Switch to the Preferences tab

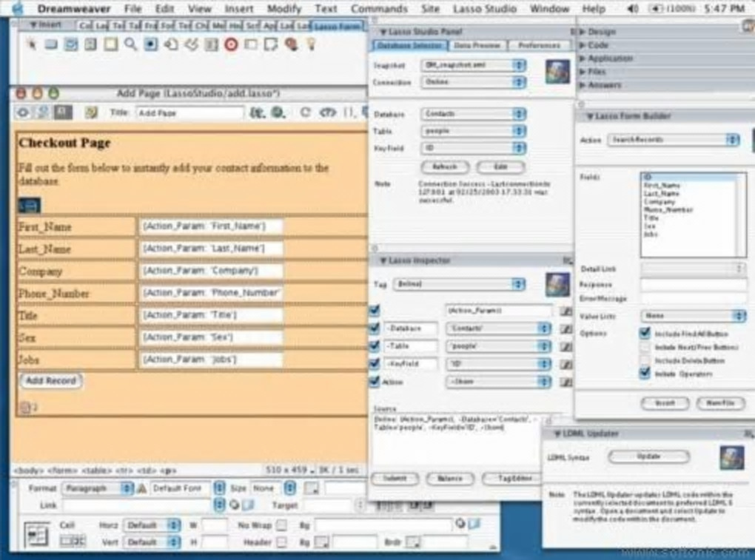pos(539,45)
